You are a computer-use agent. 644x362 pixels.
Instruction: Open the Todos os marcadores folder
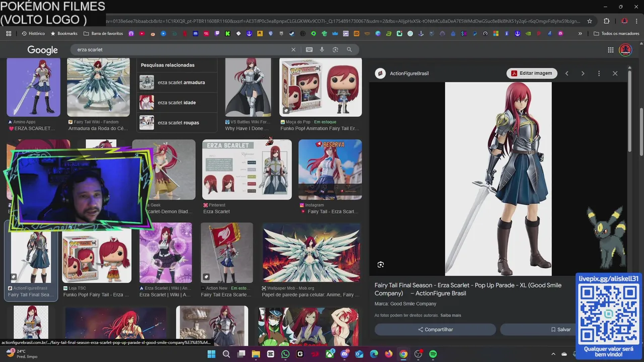click(616, 34)
